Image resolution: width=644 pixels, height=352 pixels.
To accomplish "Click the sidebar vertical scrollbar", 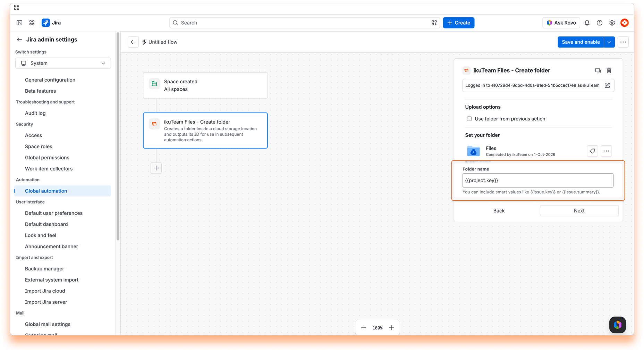I will coord(118,136).
